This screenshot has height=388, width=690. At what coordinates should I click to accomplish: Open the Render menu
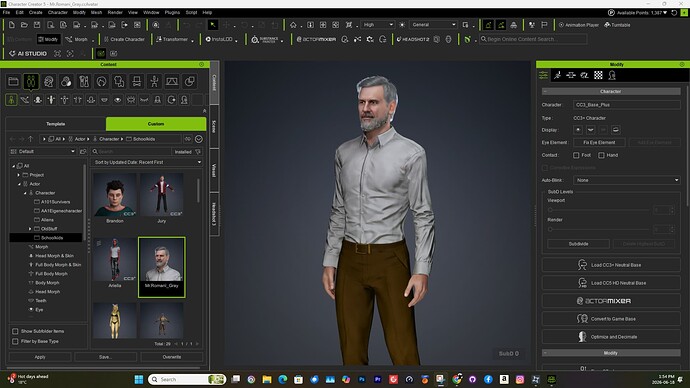pyautogui.click(x=115, y=12)
